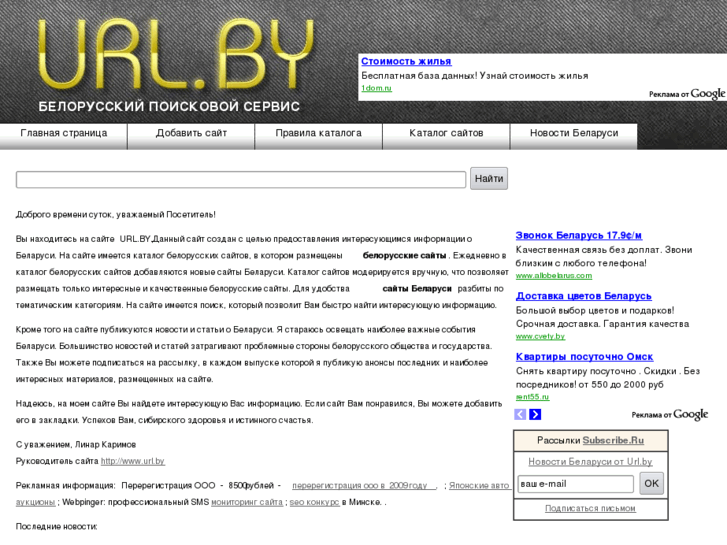Image resolution: width=727 pixels, height=545 pixels.
Task: Click the URL.BY golden logo
Action: pyautogui.click(x=175, y=54)
